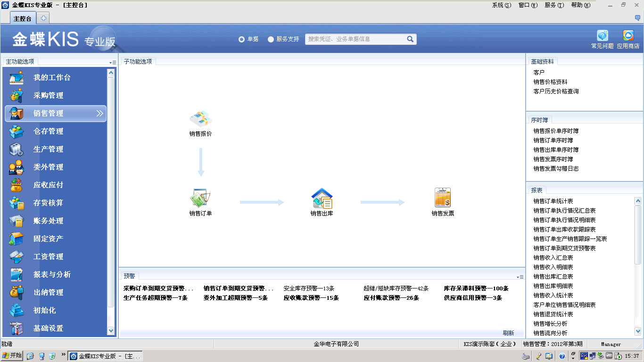Open the 销售出库 flow icon
This screenshot has width=644, height=362.
(x=322, y=198)
